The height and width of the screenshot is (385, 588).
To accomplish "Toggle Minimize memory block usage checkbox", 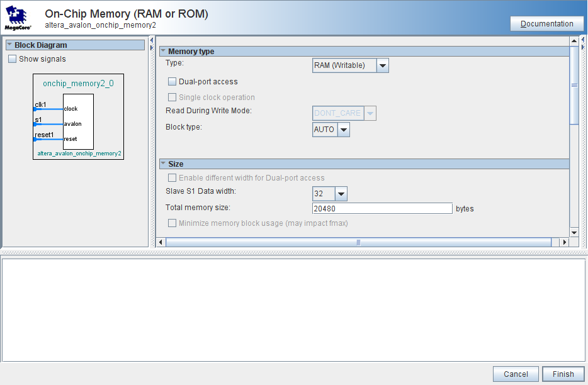I will (x=172, y=223).
